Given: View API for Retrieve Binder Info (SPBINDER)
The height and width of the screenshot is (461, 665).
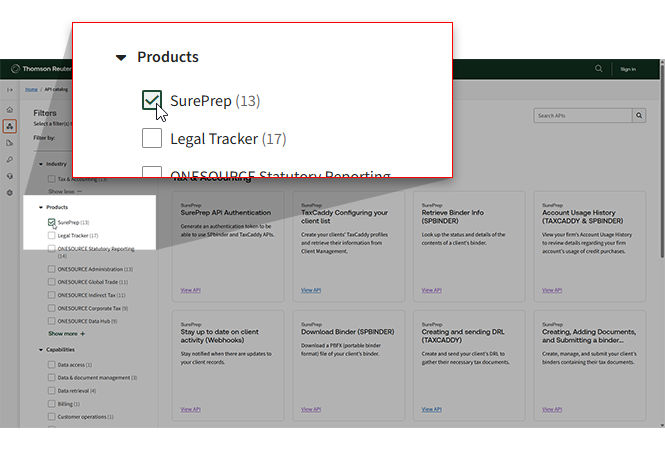Looking at the screenshot, I should pyautogui.click(x=431, y=291).
